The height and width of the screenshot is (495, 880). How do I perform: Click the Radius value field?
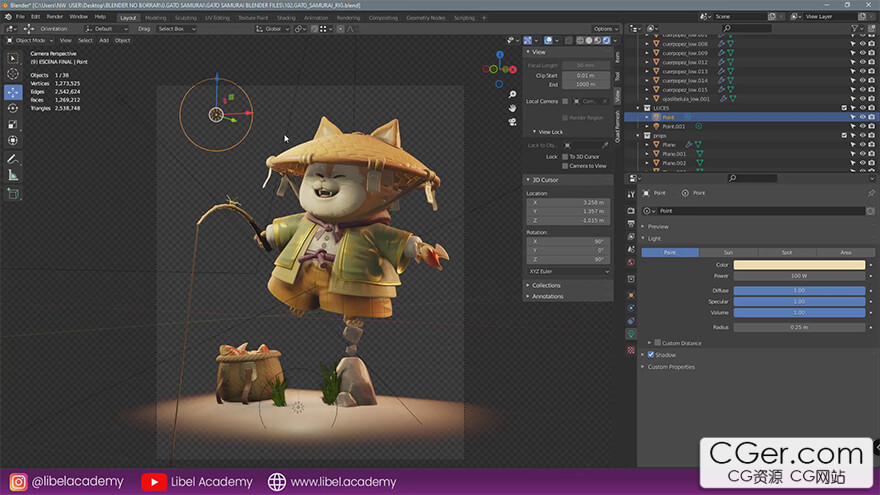pos(799,327)
